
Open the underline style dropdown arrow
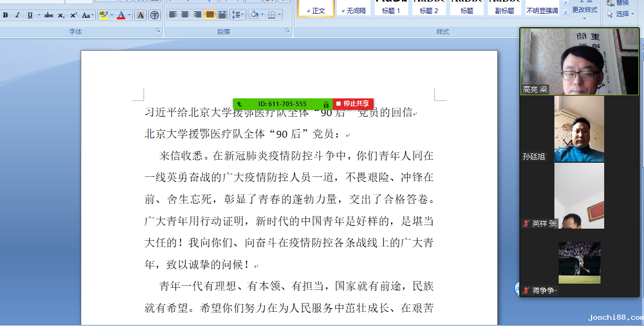click(x=38, y=15)
